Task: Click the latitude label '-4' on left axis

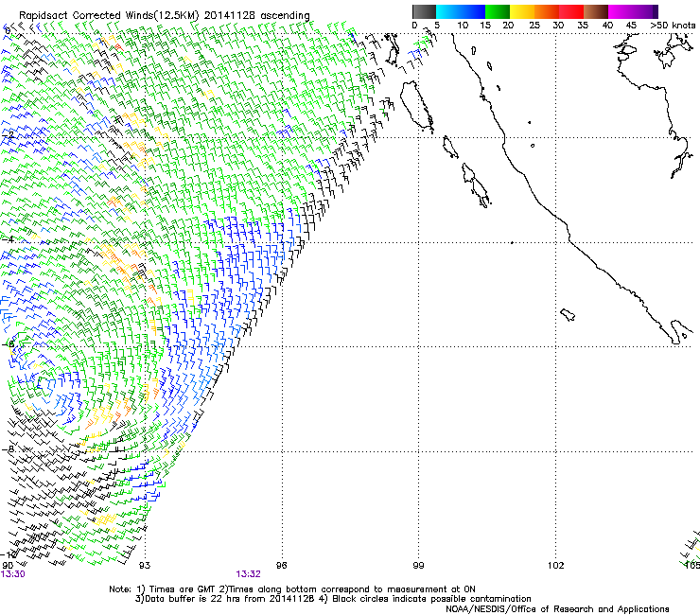Action: (x=8, y=239)
